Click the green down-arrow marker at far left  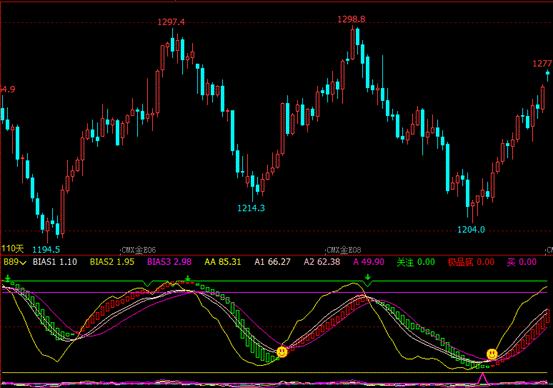pyautogui.click(x=8, y=278)
